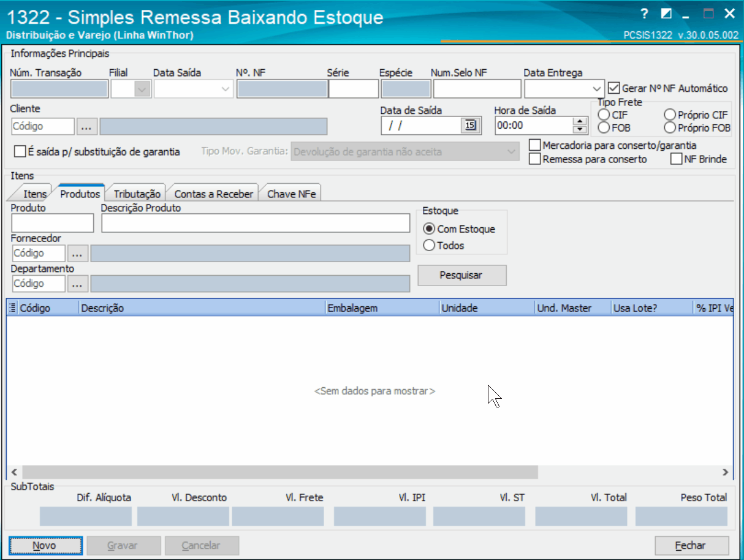Focus the Departamento Código field
Viewport: 744px width, 560px height.
tap(38, 284)
